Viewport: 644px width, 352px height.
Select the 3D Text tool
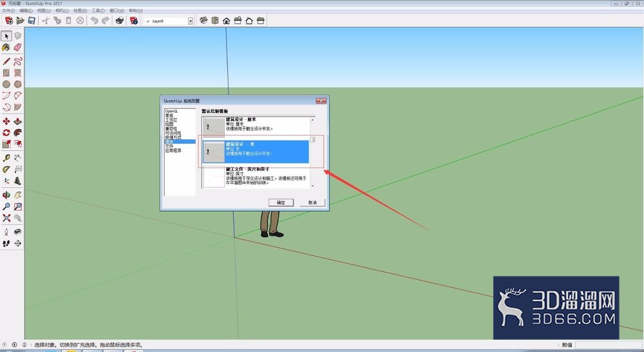tap(17, 181)
